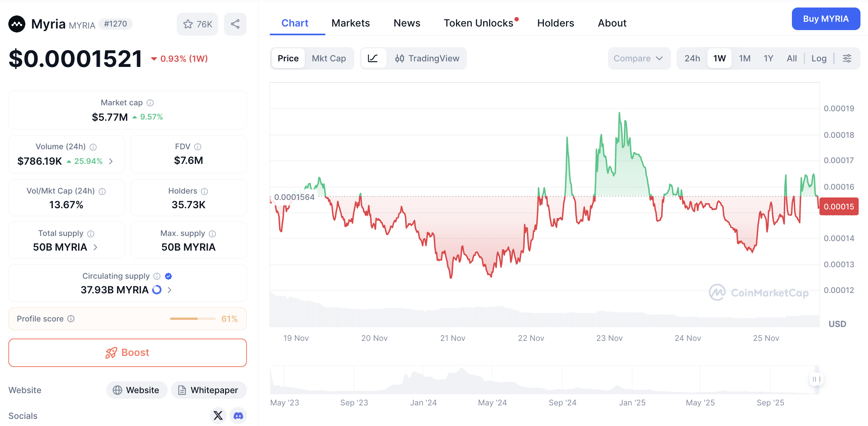Click the Profile score info icon
This screenshot has height=426, width=868.
(71, 319)
